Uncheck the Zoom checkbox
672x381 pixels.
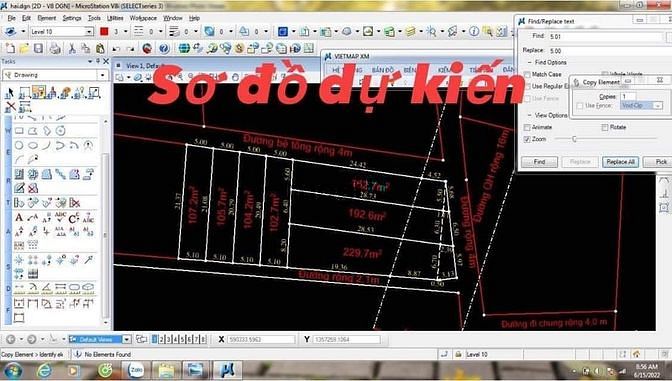pyautogui.click(x=527, y=139)
